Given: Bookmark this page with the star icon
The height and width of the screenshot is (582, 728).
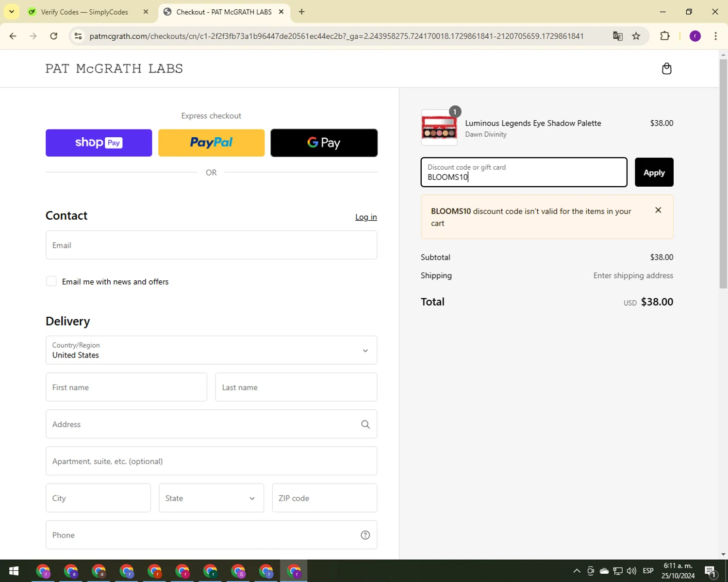Looking at the screenshot, I should coord(636,36).
